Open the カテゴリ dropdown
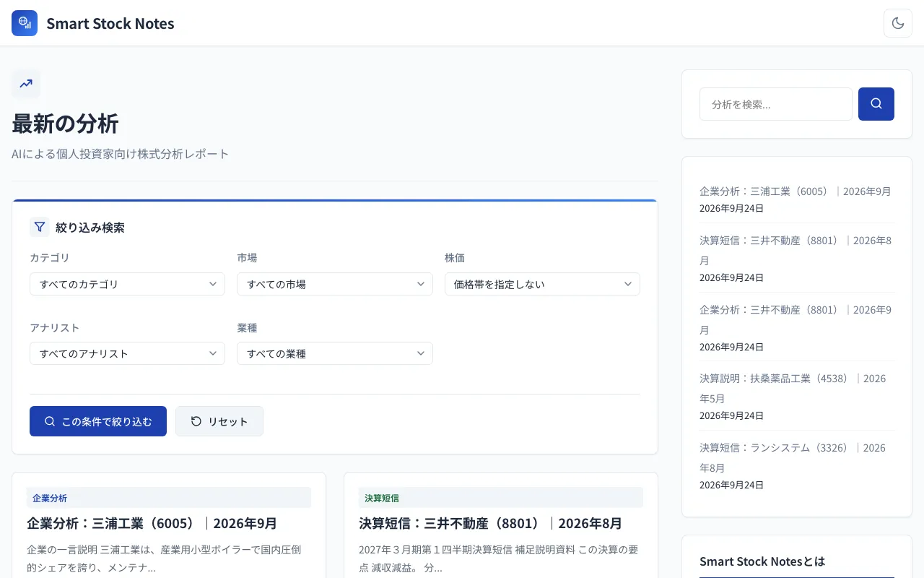Image resolution: width=924 pixels, height=578 pixels. [127, 284]
